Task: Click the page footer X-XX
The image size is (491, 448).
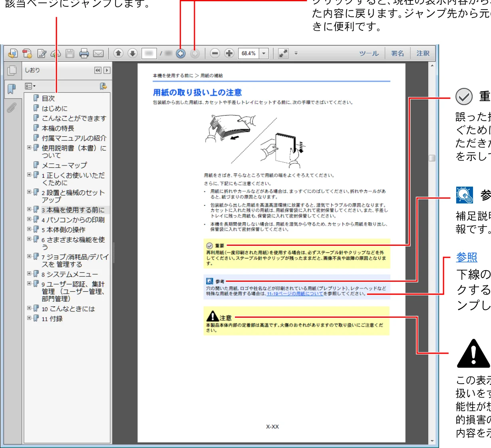Action: click(272, 427)
